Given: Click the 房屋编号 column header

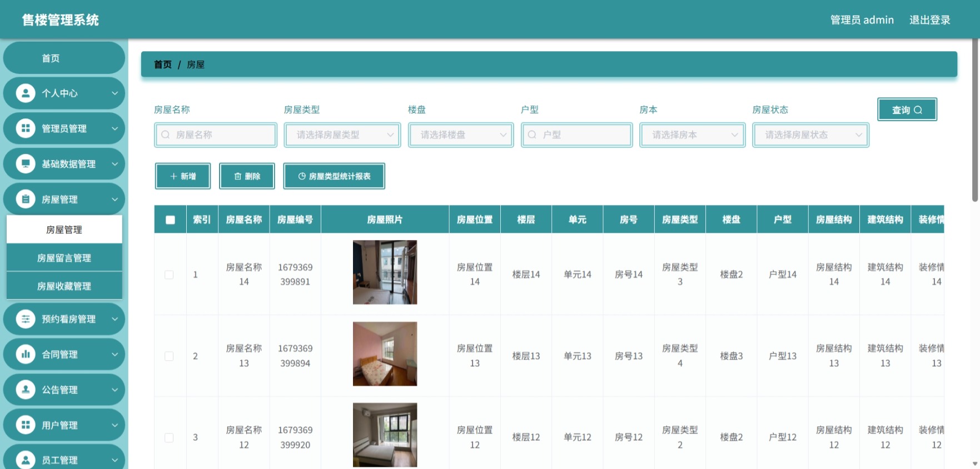Looking at the screenshot, I should click(295, 219).
